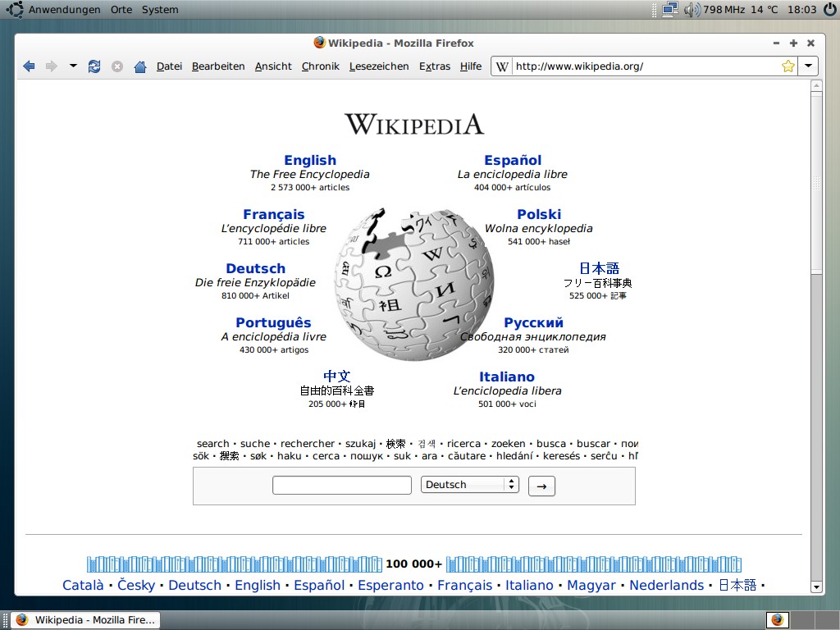Click the power shutdown icon

(830, 9)
